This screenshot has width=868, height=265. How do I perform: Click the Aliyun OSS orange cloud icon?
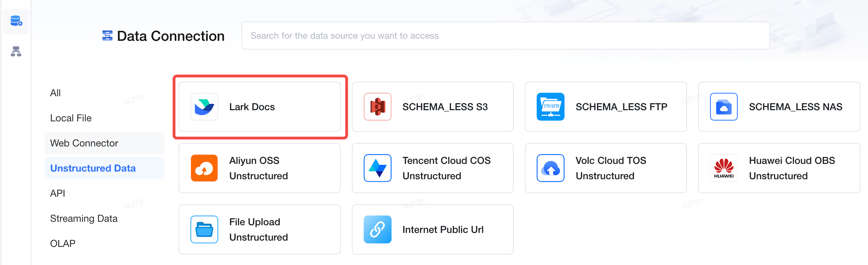204,168
